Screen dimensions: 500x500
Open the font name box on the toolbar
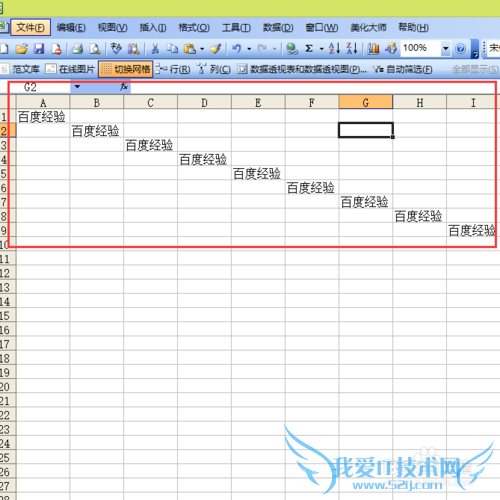click(x=494, y=49)
